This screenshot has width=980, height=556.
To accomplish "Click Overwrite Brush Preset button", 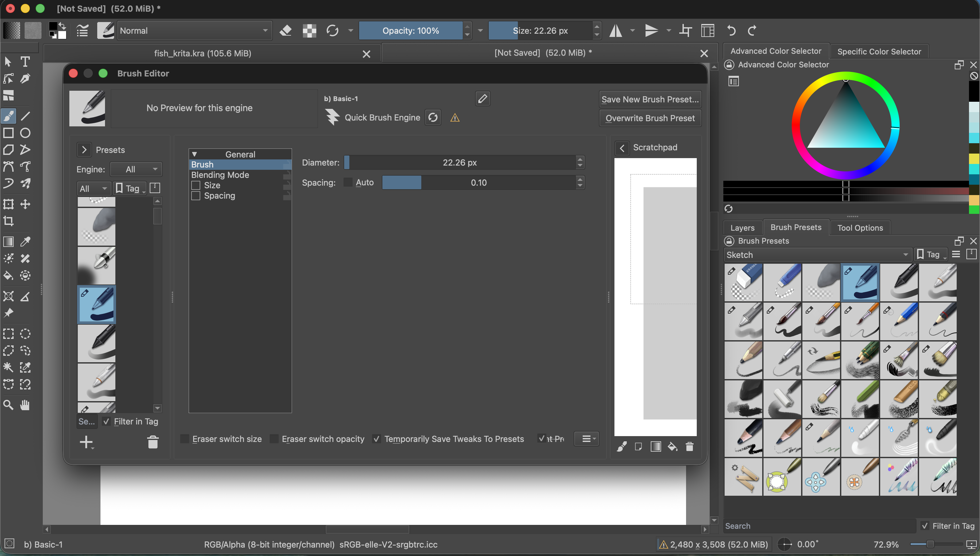I will pyautogui.click(x=650, y=118).
